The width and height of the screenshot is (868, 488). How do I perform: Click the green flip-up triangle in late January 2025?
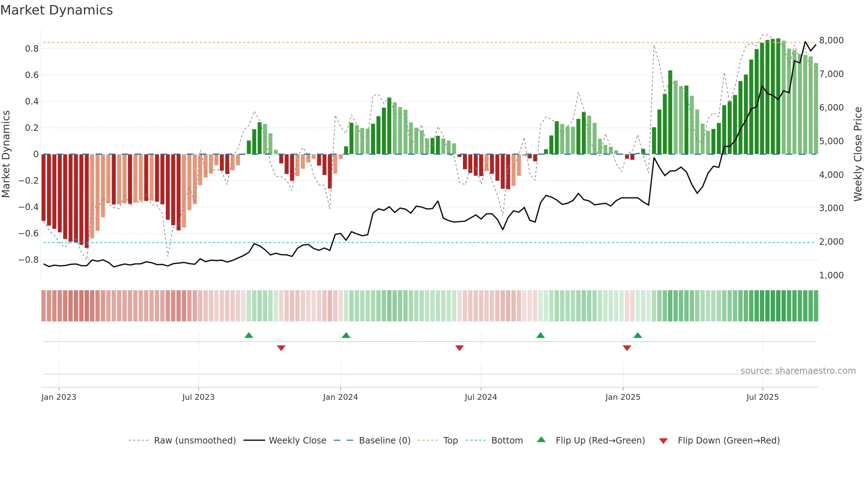[638, 335]
